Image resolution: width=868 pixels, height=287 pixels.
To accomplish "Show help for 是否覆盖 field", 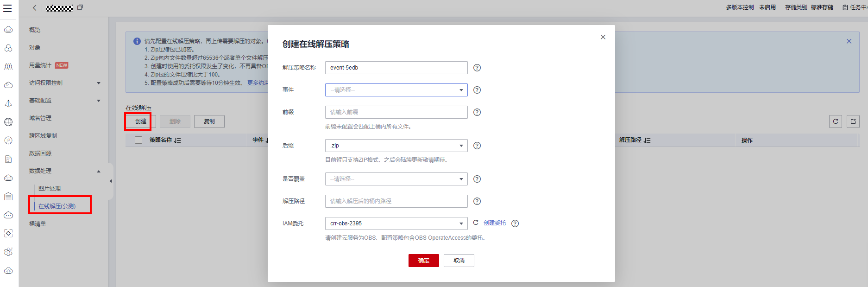I will pos(477,179).
